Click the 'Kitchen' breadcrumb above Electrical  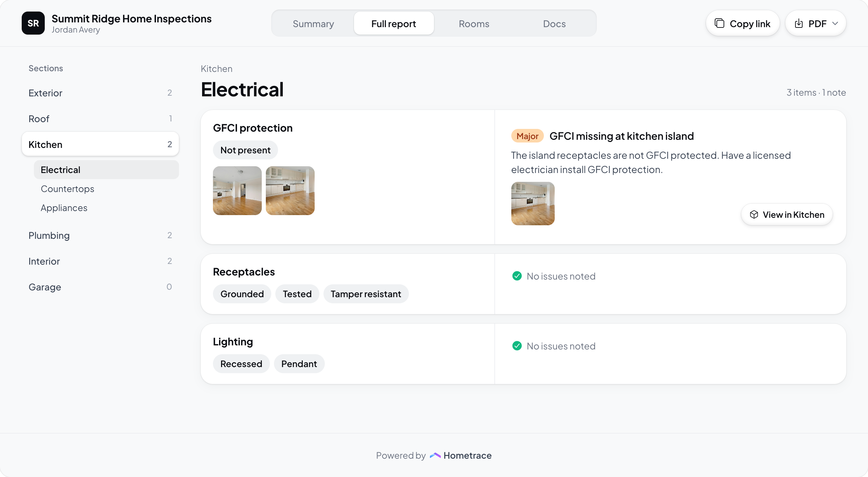(216, 69)
